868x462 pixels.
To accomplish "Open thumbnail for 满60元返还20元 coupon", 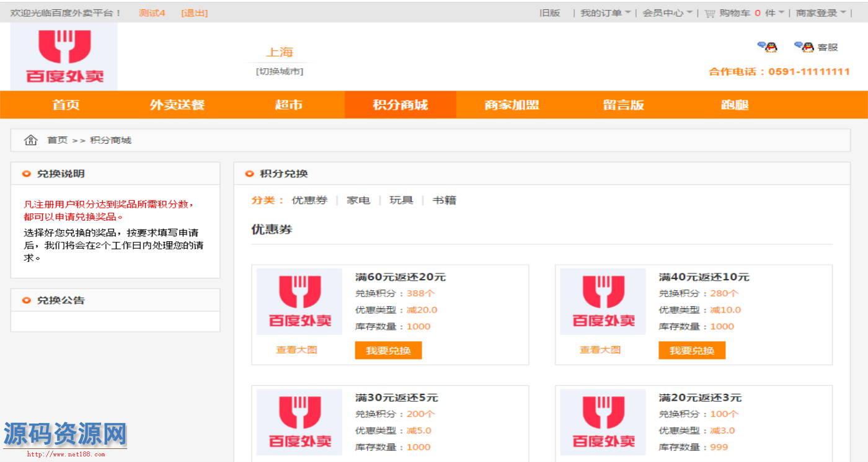I will pyautogui.click(x=299, y=301).
